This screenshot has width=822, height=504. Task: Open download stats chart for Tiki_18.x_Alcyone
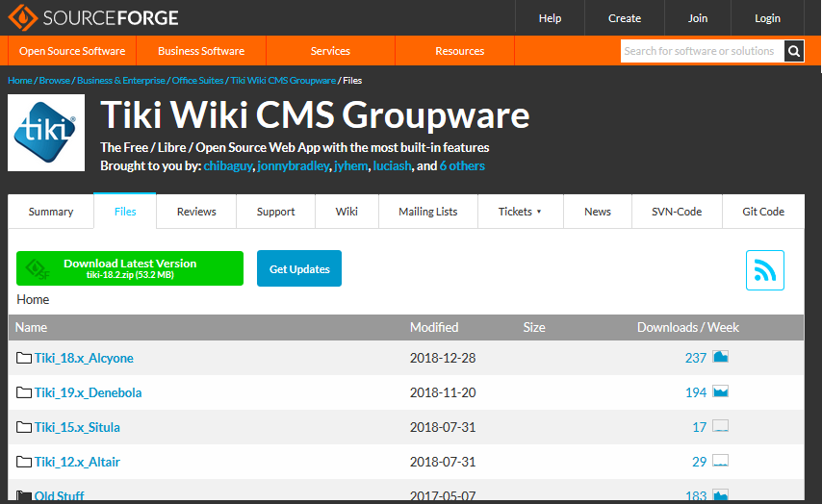[720, 358]
